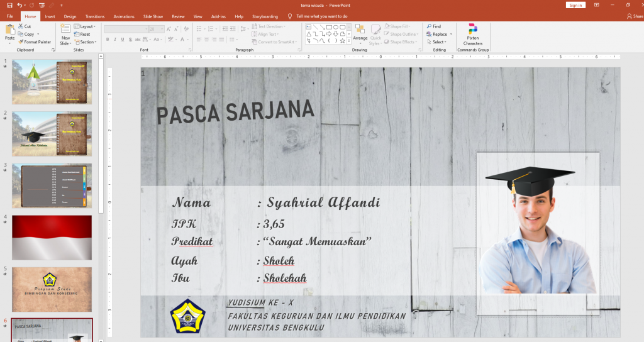Toggle Bold formatting
644x342 pixels.
[108, 40]
